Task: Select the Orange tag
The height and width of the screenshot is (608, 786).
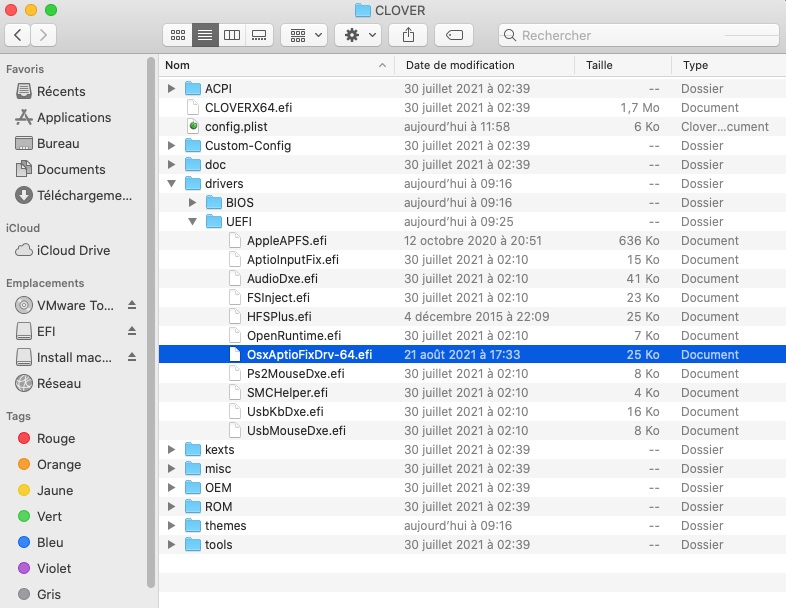Action: tap(49, 465)
